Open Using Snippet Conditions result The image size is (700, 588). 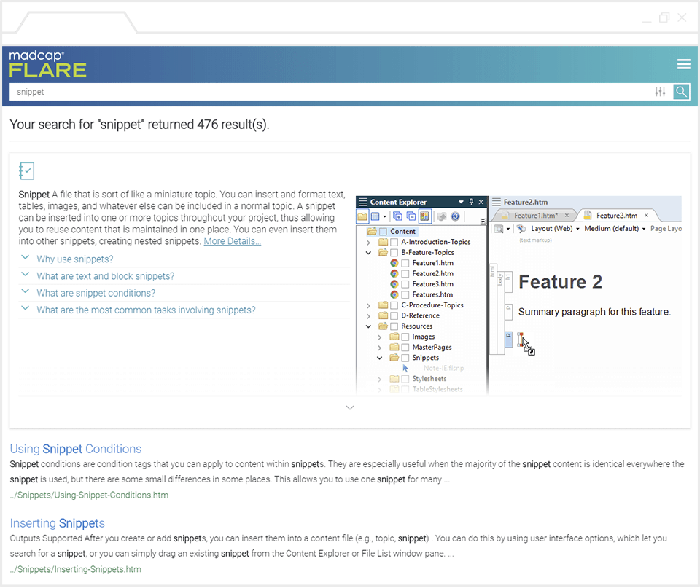click(x=76, y=449)
